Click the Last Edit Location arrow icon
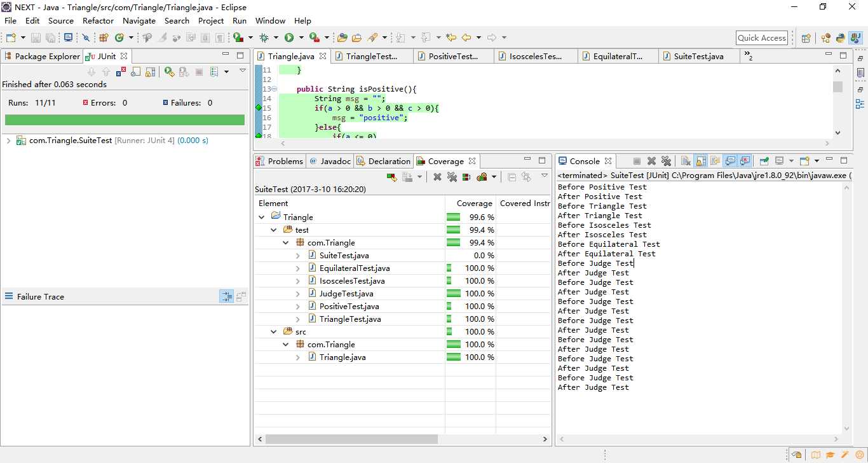This screenshot has width=868, height=463. pyautogui.click(x=451, y=38)
